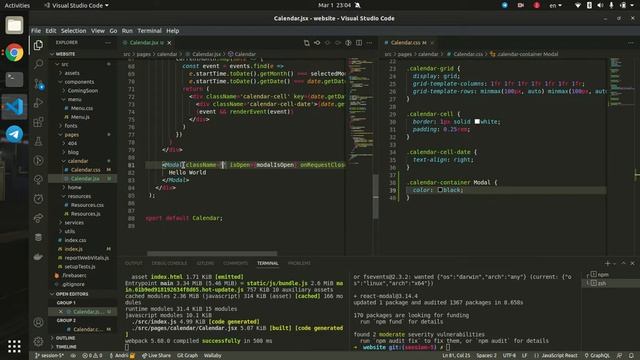Open the Edit menu

coord(51,31)
